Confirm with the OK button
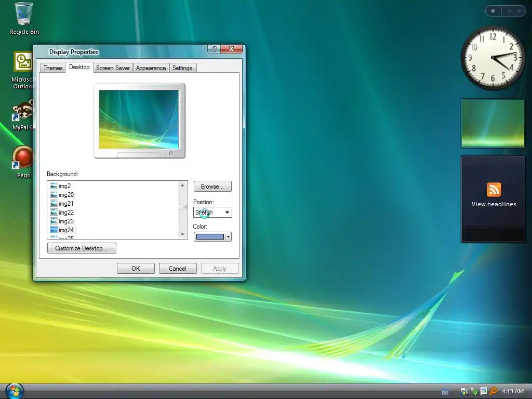Viewport: 532px width, 399px height. coord(136,269)
